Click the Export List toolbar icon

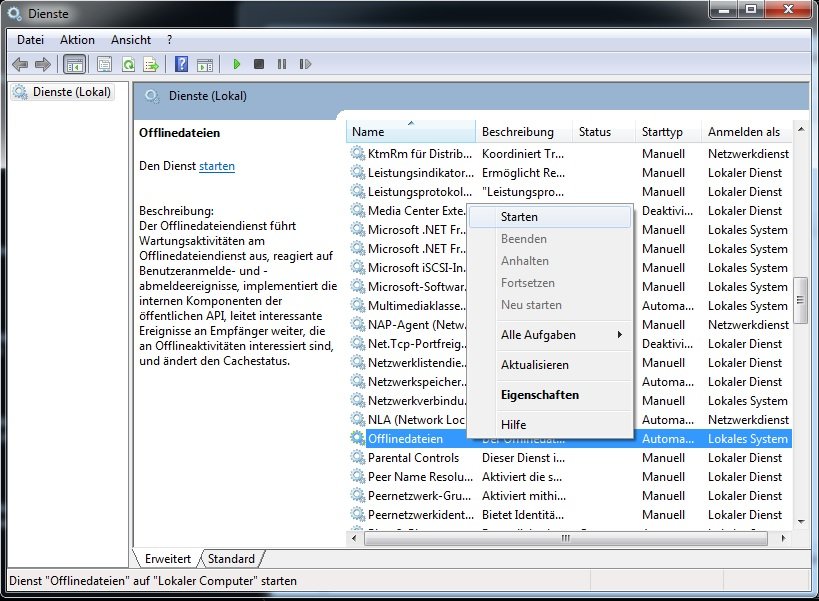[x=151, y=64]
